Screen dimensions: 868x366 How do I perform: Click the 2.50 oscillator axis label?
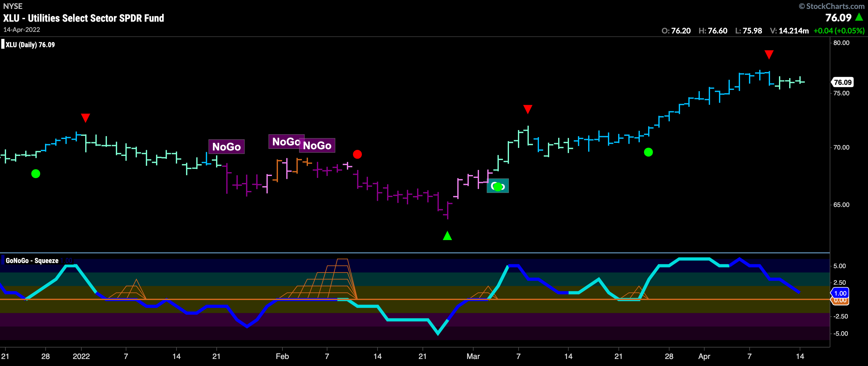(x=839, y=282)
